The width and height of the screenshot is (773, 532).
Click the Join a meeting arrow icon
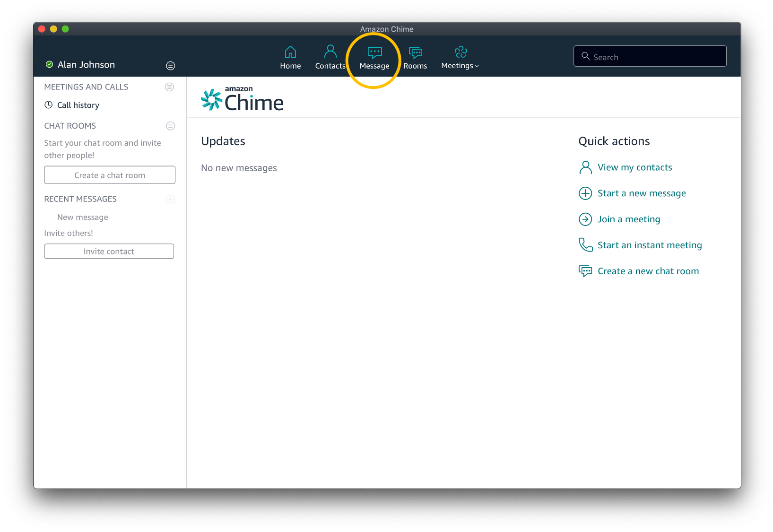[585, 219]
